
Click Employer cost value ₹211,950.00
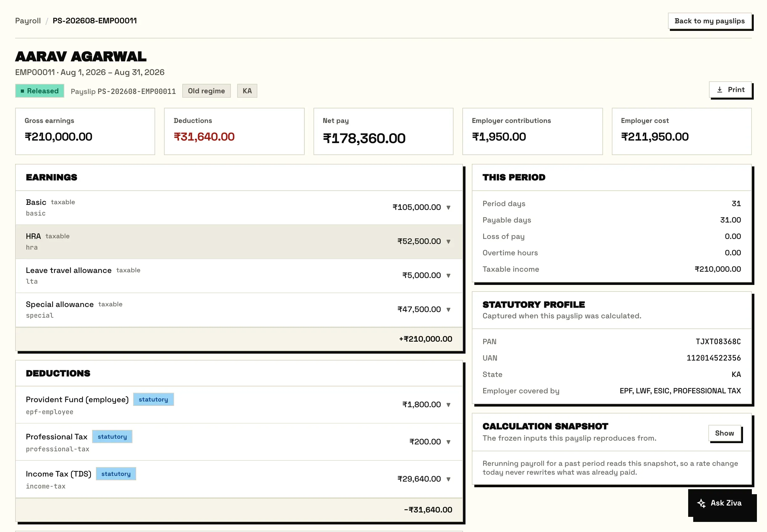[x=655, y=137]
